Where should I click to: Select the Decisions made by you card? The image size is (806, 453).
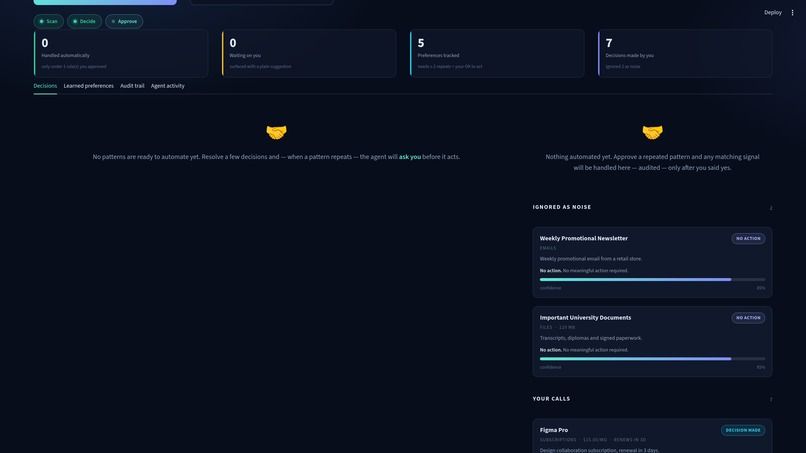[x=685, y=53]
